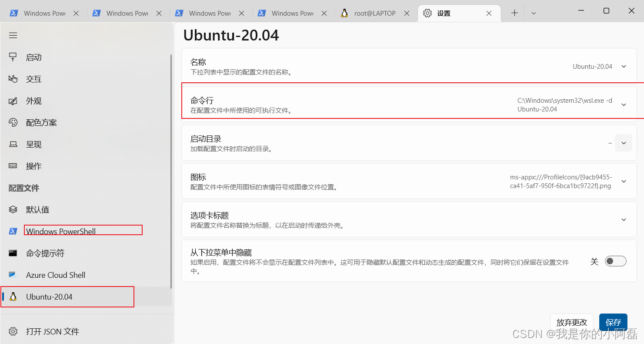Click 打开 JSON 文件

(x=86, y=331)
